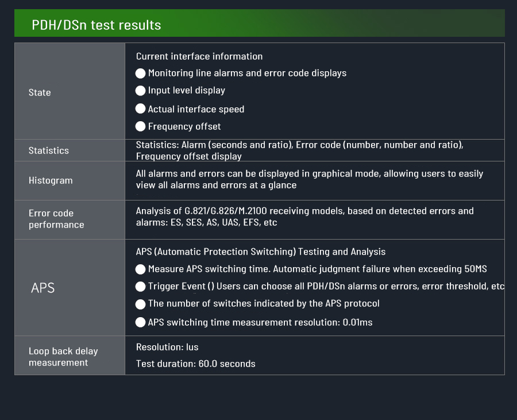Select Loop back delay measurement label
The height and width of the screenshot is (420, 517).
(x=63, y=357)
